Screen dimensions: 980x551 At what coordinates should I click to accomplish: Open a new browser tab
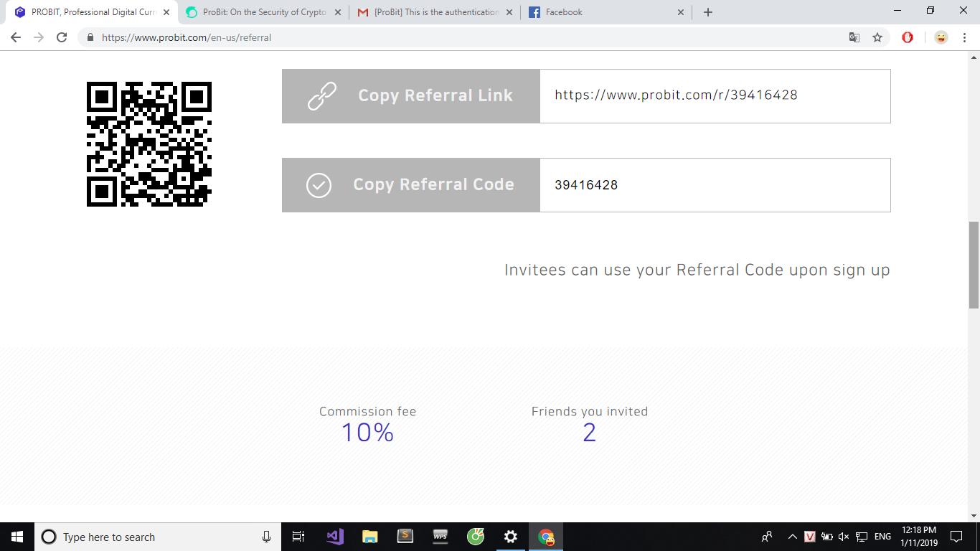click(x=708, y=12)
